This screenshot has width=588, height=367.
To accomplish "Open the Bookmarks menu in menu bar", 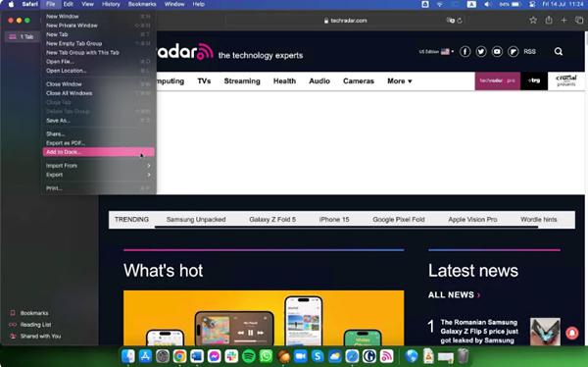I will (x=142, y=4).
